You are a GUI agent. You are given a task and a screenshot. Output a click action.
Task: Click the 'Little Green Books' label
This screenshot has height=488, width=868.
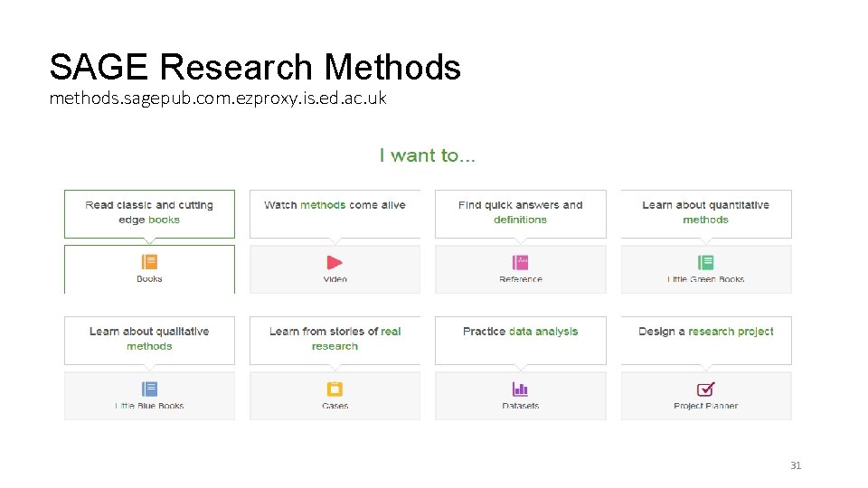pyautogui.click(x=706, y=279)
